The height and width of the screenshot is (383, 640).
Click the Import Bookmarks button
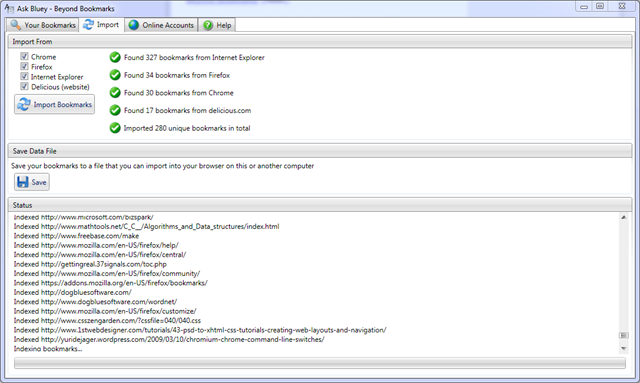click(x=55, y=105)
